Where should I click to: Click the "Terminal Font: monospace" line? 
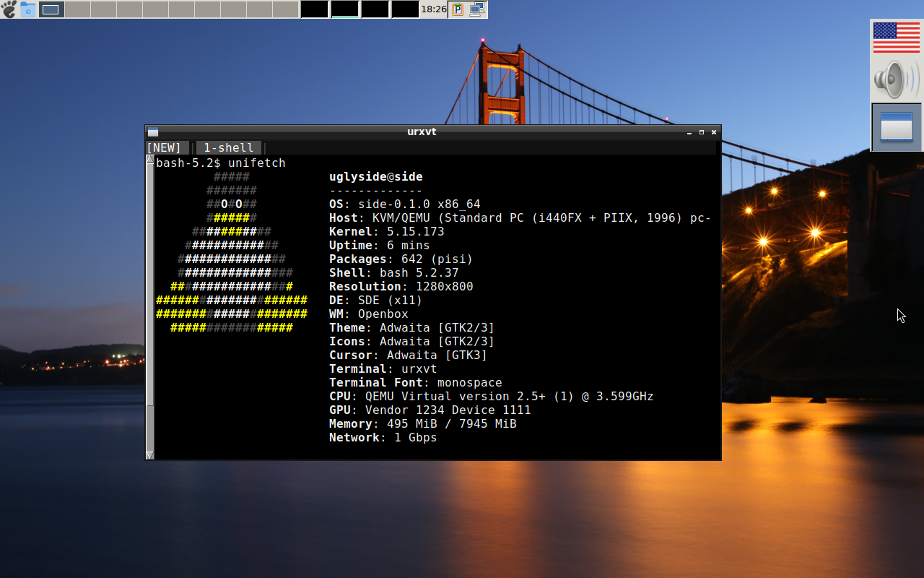point(416,383)
